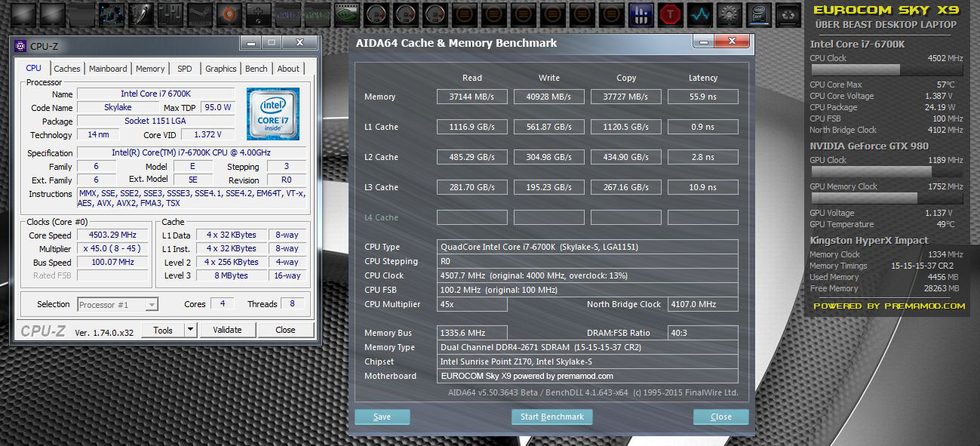Open the SPD tab

[x=185, y=69]
